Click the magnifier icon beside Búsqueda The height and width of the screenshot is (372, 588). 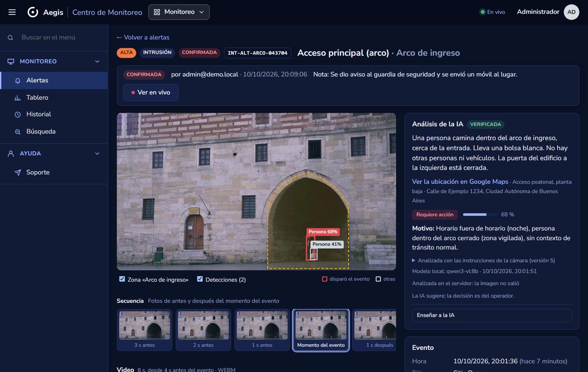pyautogui.click(x=18, y=131)
